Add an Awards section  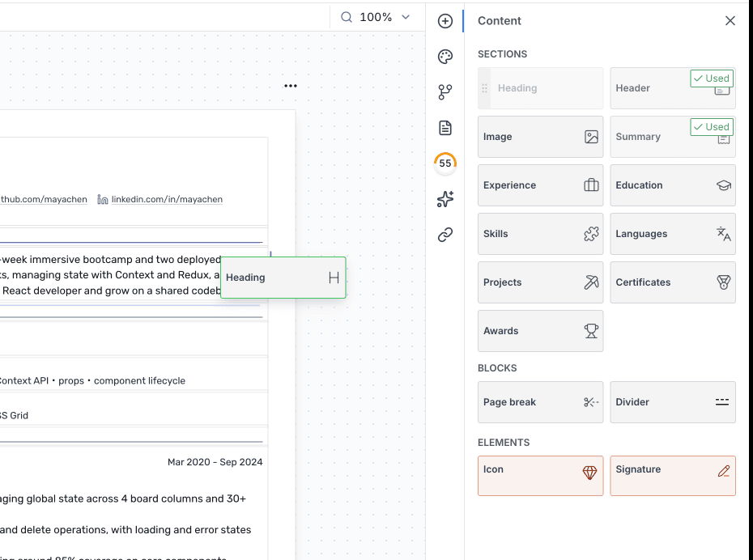click(540, 331)
